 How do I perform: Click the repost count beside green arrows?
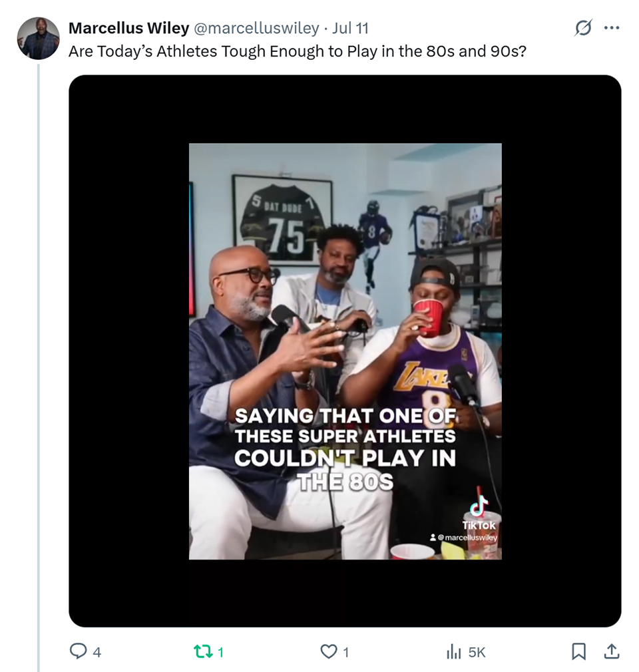(x=220, y=653)
